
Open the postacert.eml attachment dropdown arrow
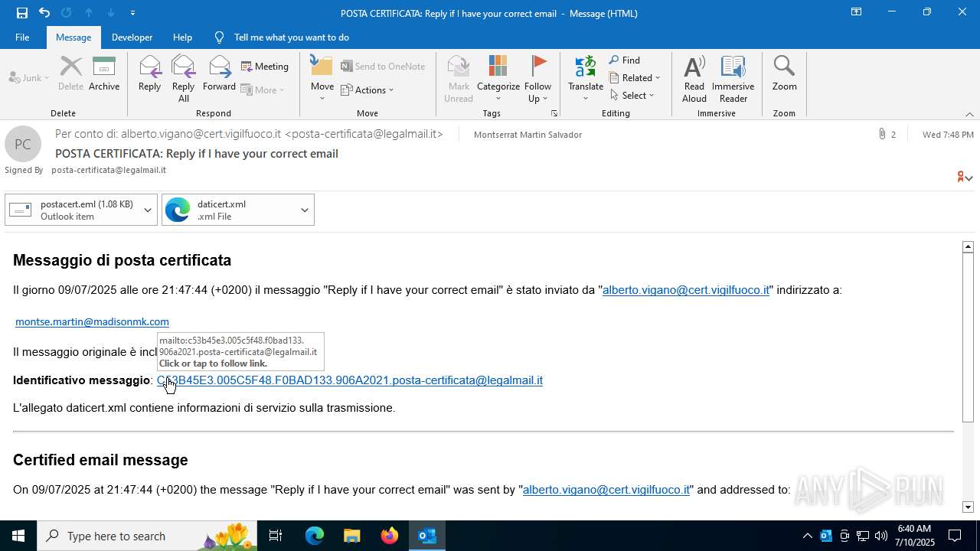(x=148, y=210)
